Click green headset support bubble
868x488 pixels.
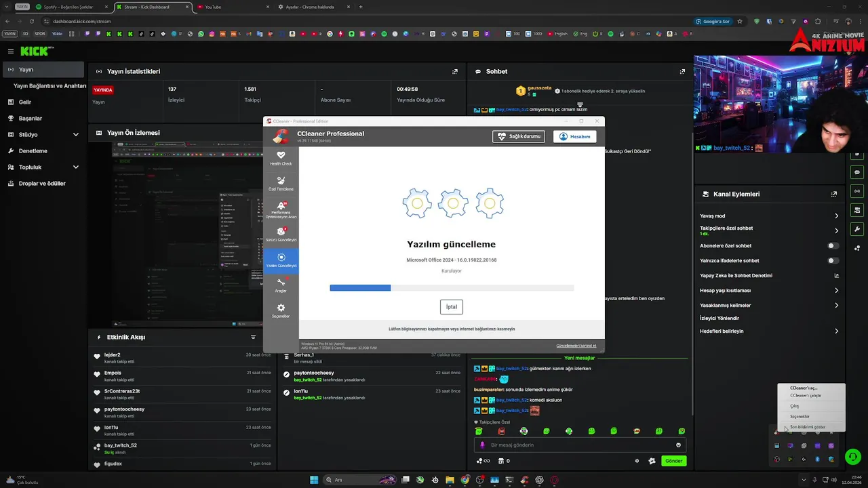(852, 457)
